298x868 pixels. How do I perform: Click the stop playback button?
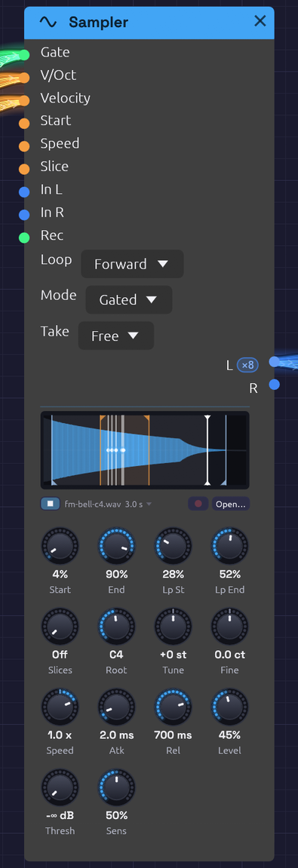click(x=51, y=504)
